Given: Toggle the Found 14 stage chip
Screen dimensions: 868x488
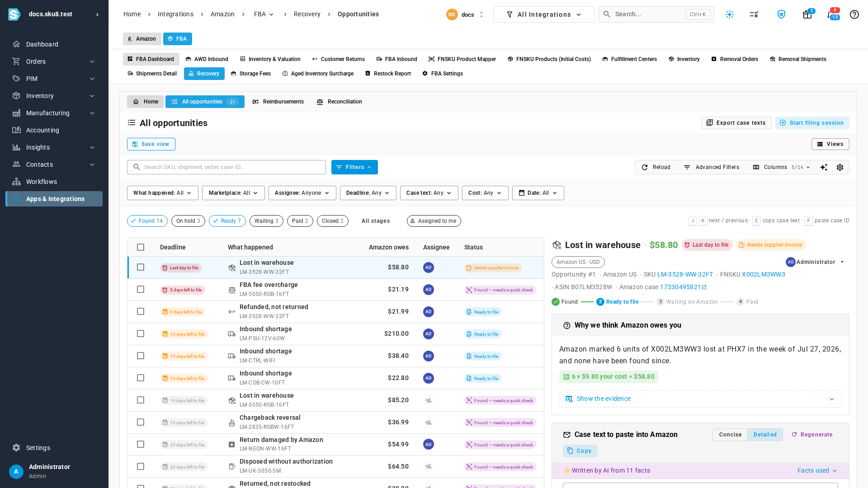Looking at the screenshot, I should click(147, 221).
